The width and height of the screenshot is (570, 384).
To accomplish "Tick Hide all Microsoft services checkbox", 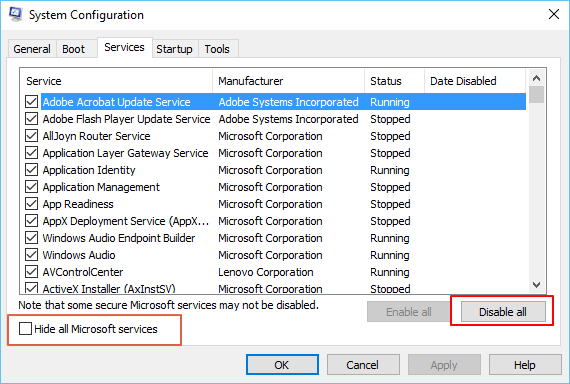I will coord(25,329).
